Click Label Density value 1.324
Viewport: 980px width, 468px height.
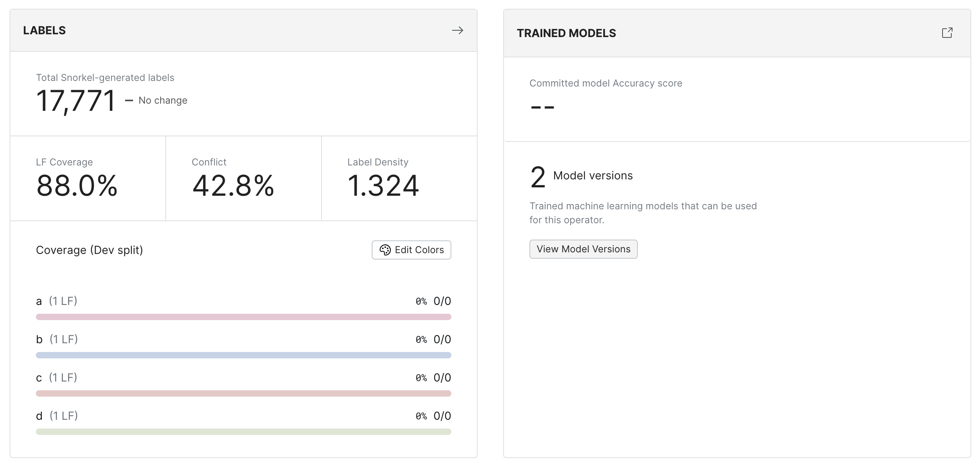tap(383, 186)
